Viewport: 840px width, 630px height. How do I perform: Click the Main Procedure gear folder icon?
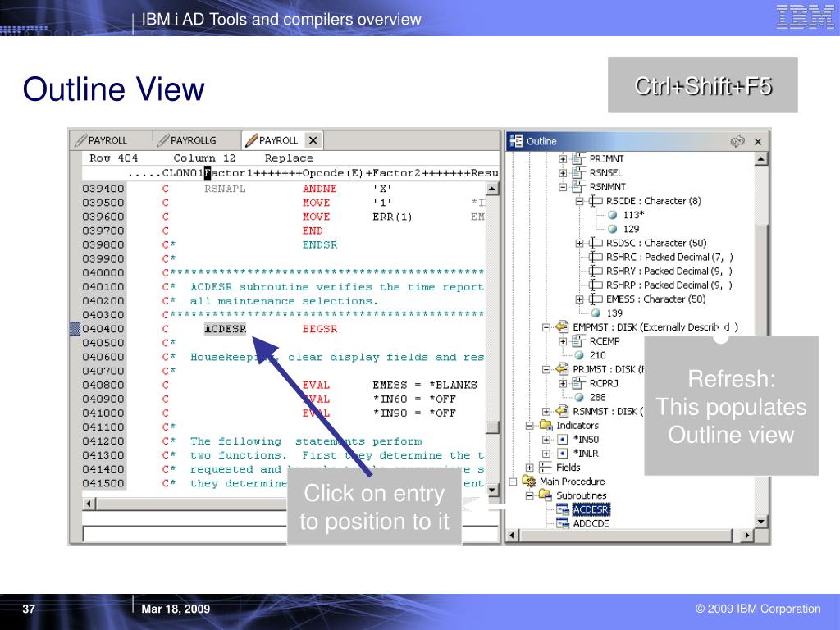click(529, 481)
